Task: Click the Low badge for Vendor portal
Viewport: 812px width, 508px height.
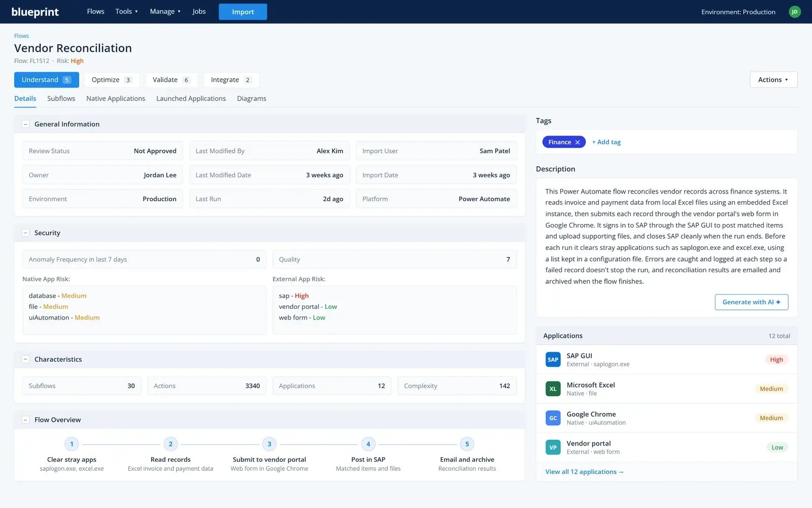Action: click(x=777, y=448)
